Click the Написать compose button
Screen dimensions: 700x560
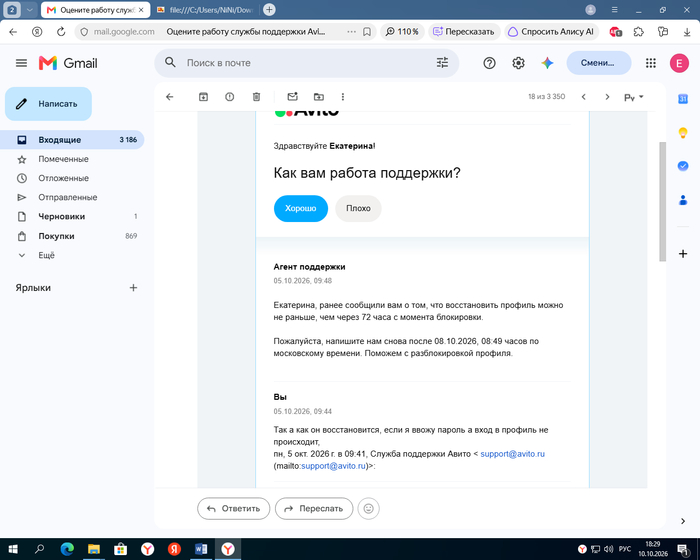tap(48, 104)
